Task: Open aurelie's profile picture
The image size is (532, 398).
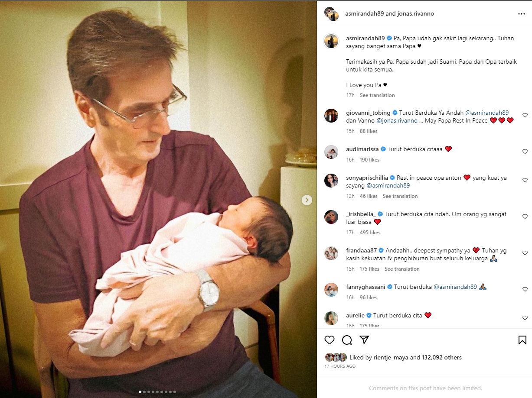Action: [x=331, y=318]
